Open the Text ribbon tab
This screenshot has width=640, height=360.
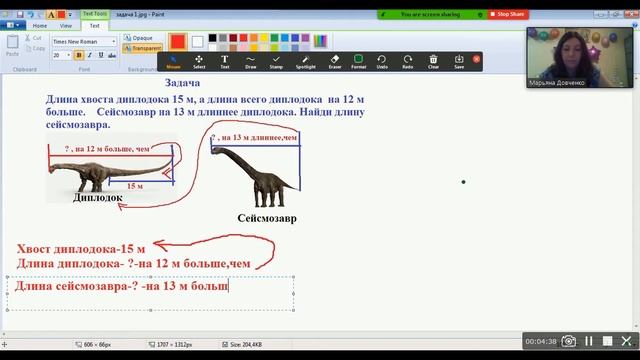click(95, 26)
